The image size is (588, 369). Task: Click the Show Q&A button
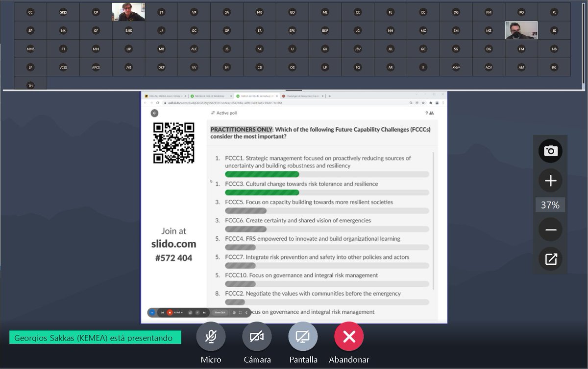point(220,312)
